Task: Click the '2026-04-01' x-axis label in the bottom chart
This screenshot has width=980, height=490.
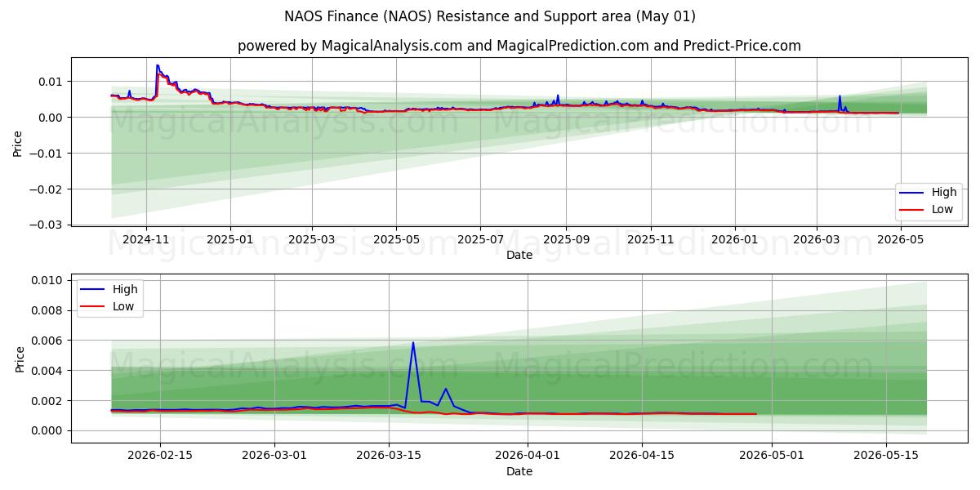Action: pos(528,457)
